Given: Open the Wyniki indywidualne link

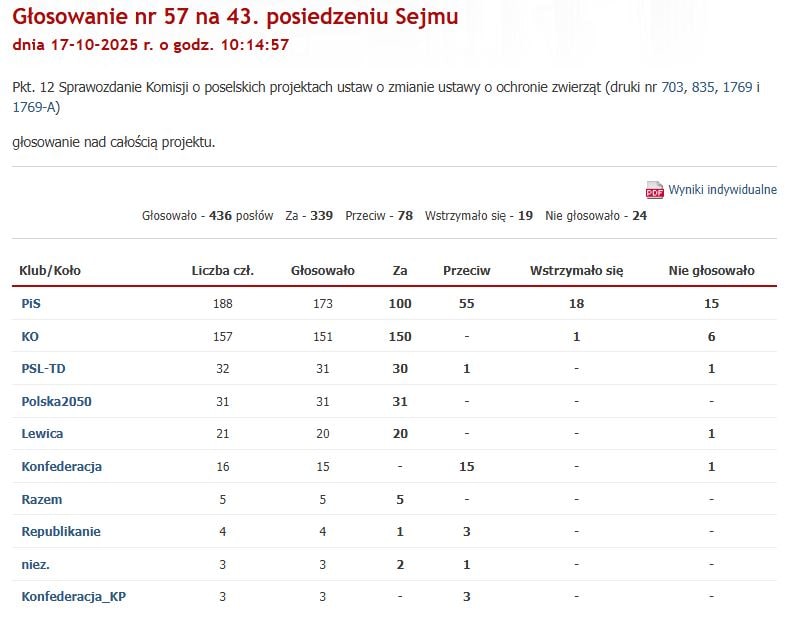Looking at the screenshot, I should 722,190.
